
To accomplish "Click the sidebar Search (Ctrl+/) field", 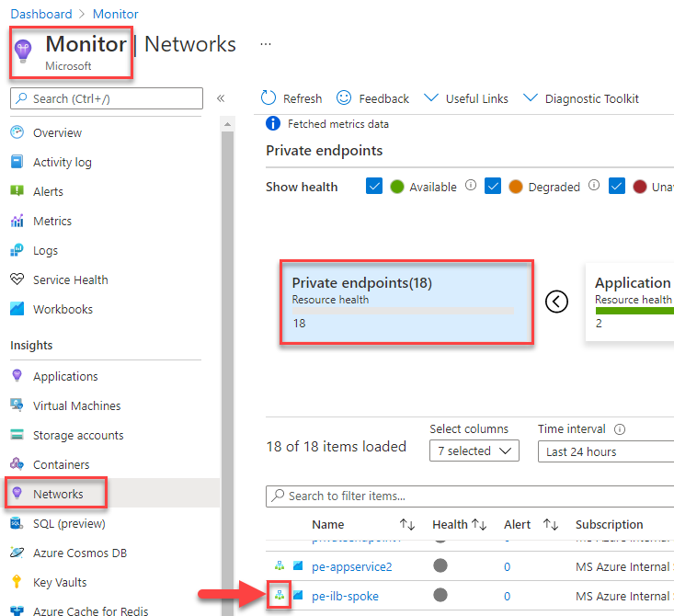I will 107,98.
